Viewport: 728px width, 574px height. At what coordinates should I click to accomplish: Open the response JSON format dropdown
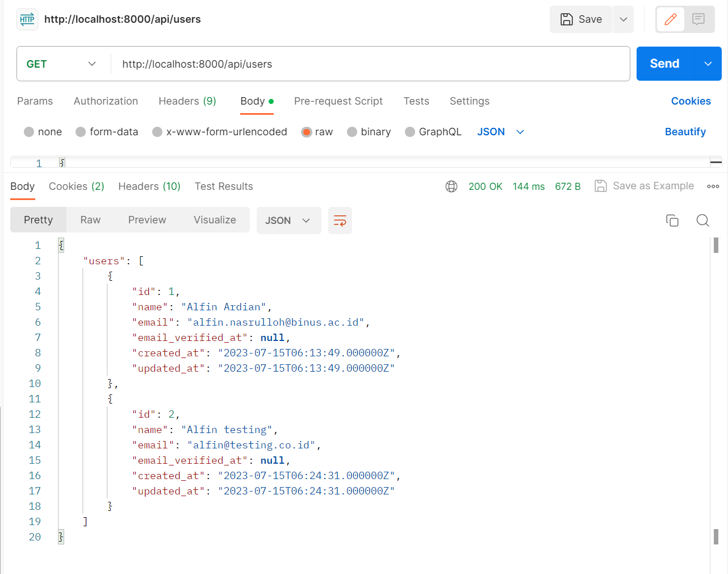click(288, 221)
